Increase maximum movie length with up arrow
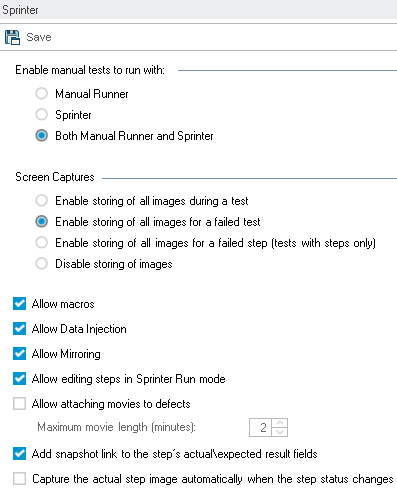 coord(280,423)
